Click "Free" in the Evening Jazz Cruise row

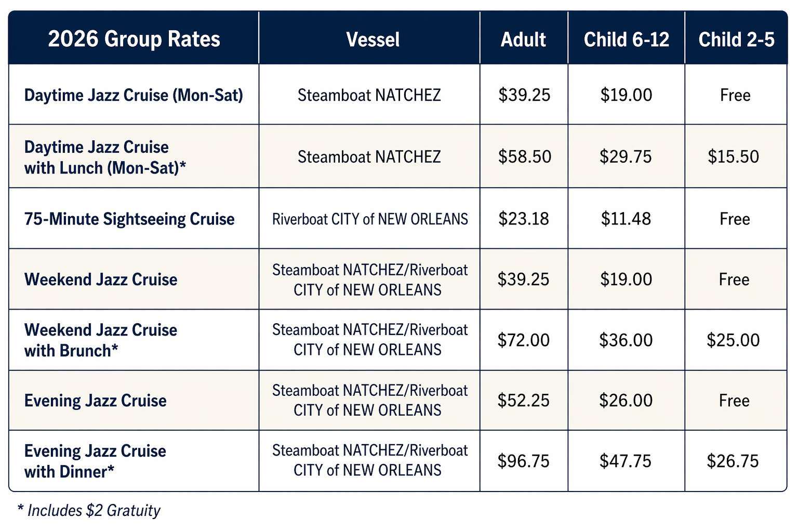point(734,401)
